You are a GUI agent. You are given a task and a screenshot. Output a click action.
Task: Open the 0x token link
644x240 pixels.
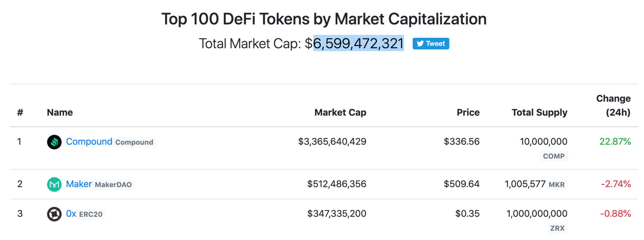[x=71, y=214]
